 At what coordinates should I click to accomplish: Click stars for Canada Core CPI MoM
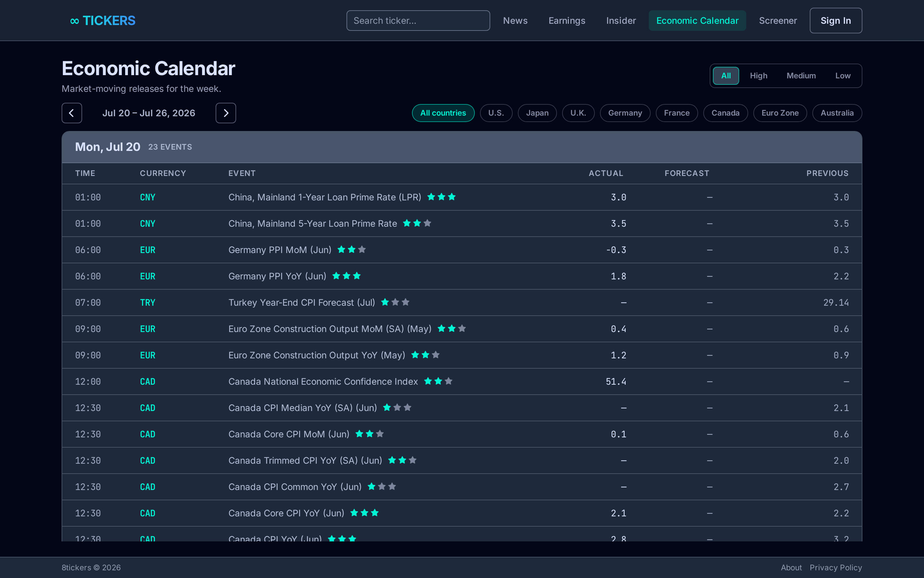pyautogui.click(x=370, y=434)
